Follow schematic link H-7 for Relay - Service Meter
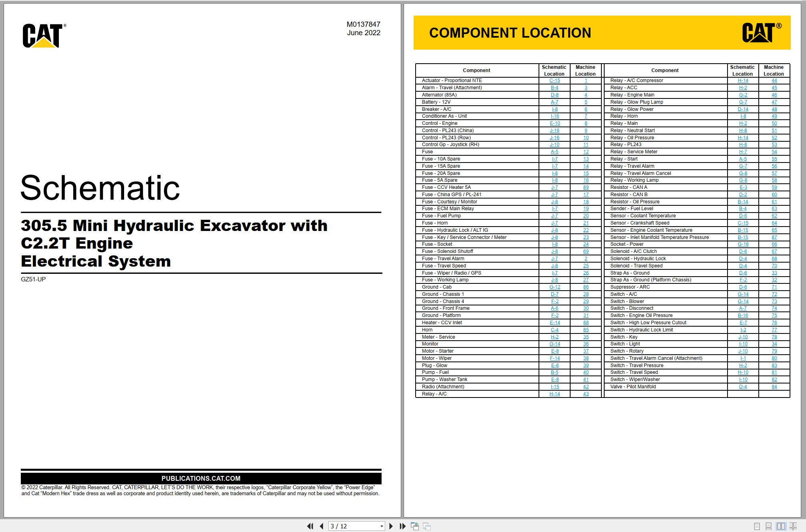 (x=743, y=152)
